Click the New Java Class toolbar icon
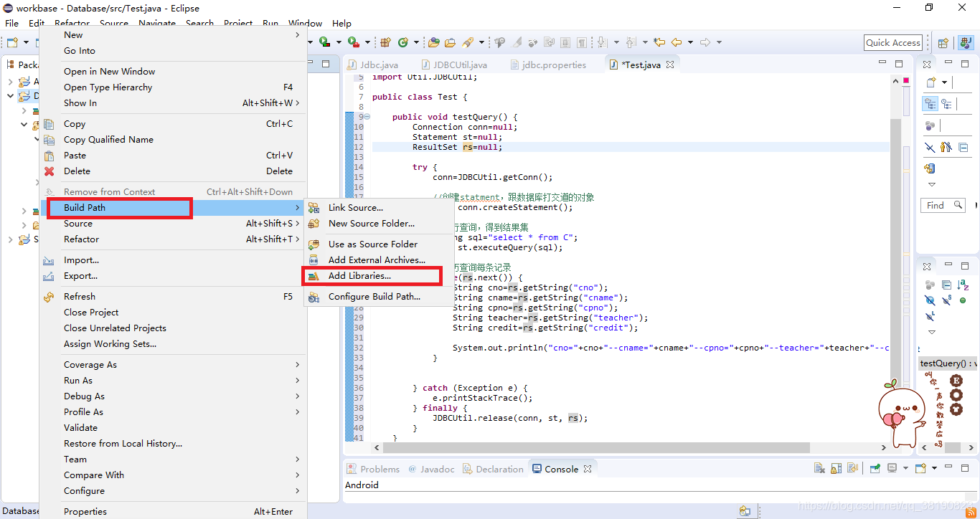Viewport: 980px width, 519px height. [x=403, y=42]
